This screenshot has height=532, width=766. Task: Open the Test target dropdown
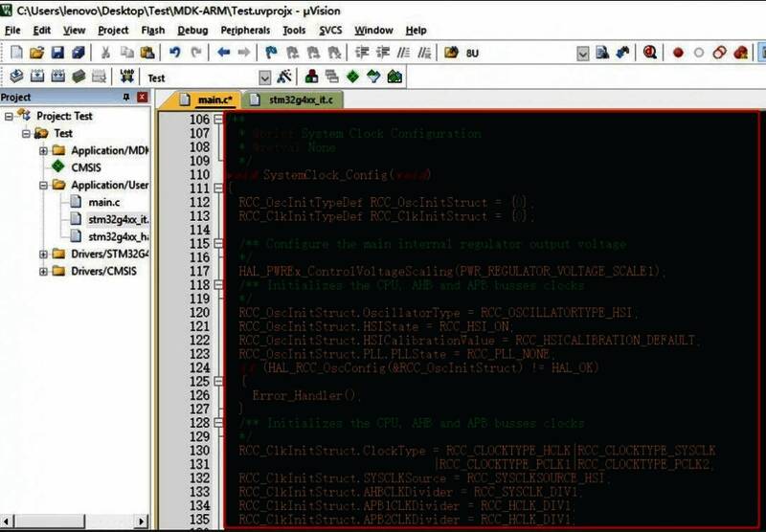pyautogui.click(x=265, y=78)
